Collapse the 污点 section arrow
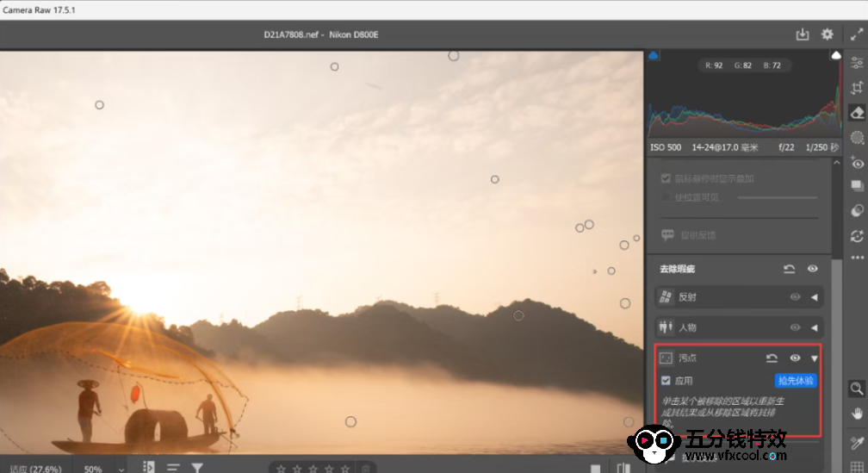Image resolution: width=868 pixels, height=473 pixels. point(814,358)
